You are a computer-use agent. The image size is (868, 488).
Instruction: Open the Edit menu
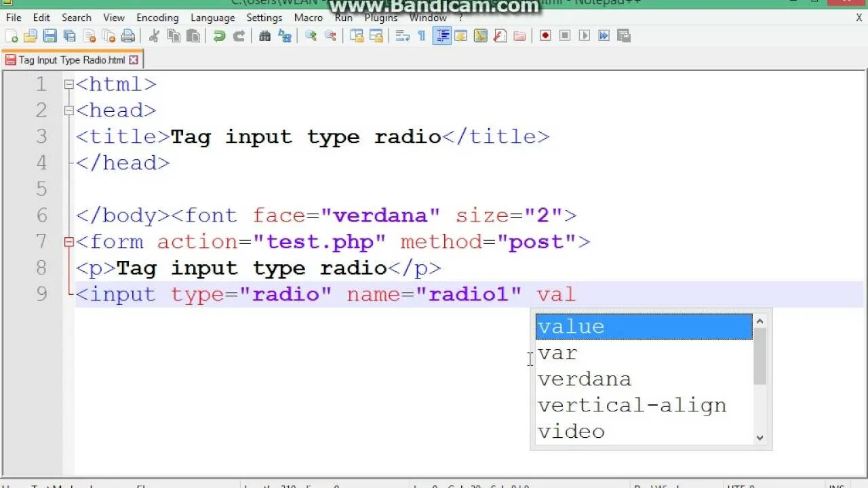click(x=41, y=18)
